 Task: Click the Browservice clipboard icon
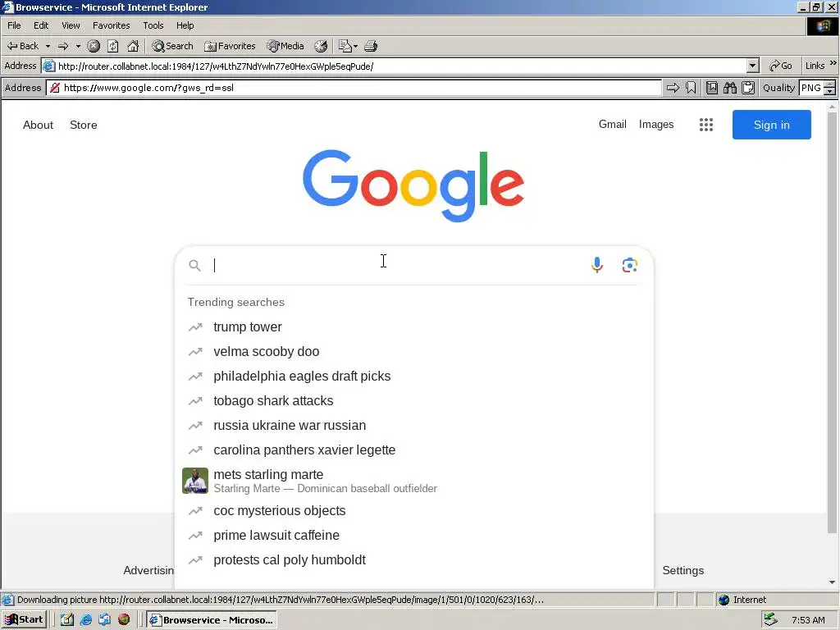748,88
